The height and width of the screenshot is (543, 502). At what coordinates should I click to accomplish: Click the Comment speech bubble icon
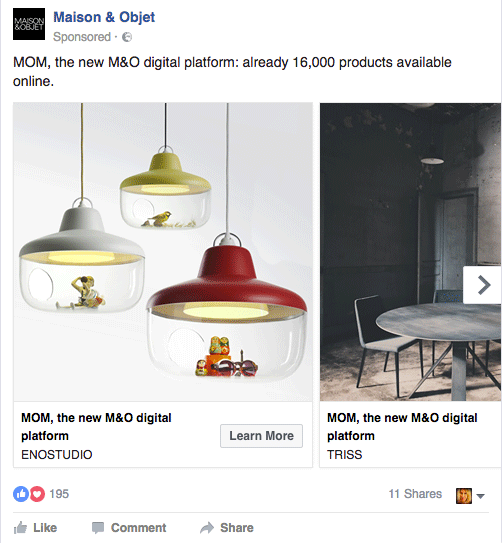coord(98,528)
